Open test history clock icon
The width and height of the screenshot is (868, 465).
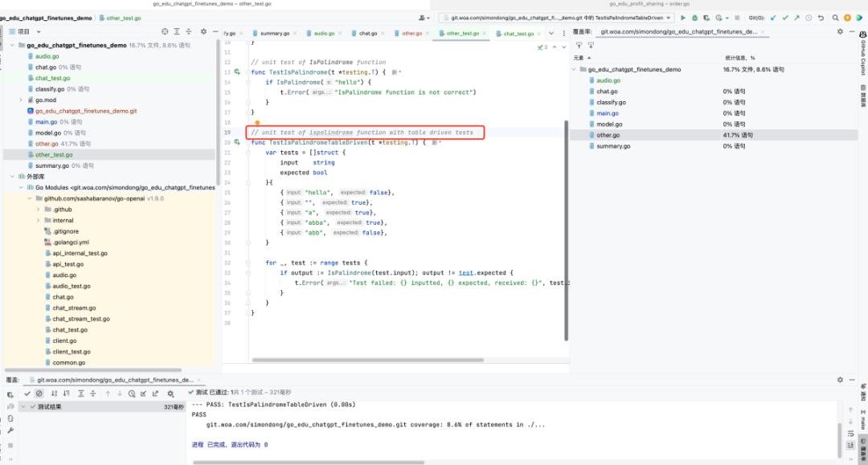(132, 394)
